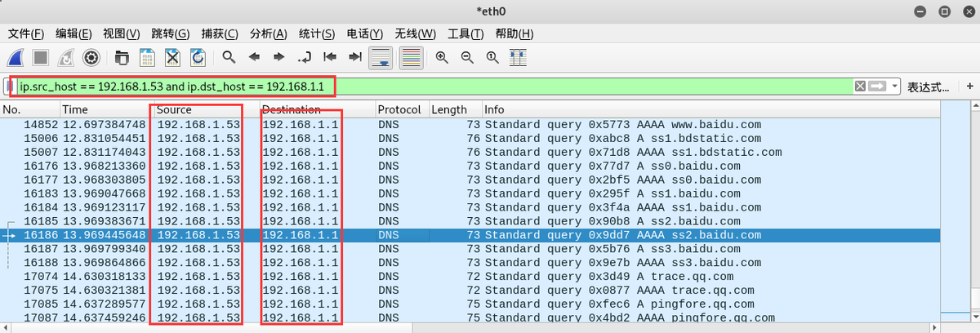
Task: Select packet number 16183
Action: point(470,194)
